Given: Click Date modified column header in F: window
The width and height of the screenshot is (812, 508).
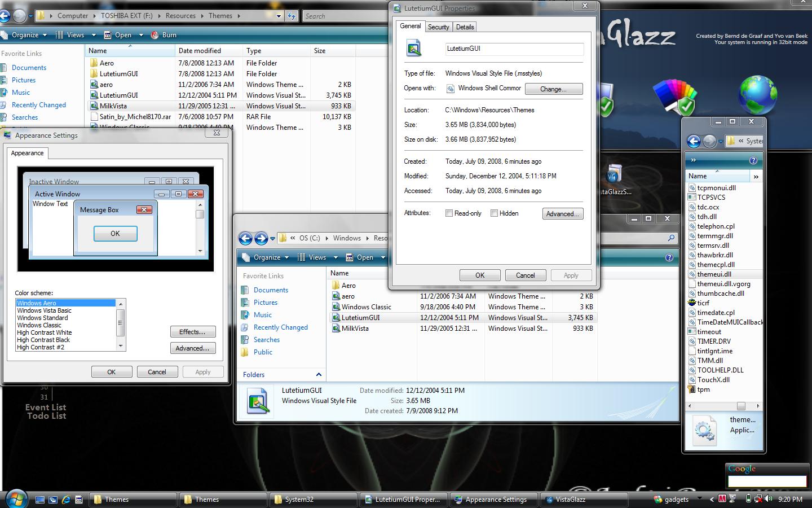Looking at the screenshot, I should pyautogui.click(x=209, y=51).
